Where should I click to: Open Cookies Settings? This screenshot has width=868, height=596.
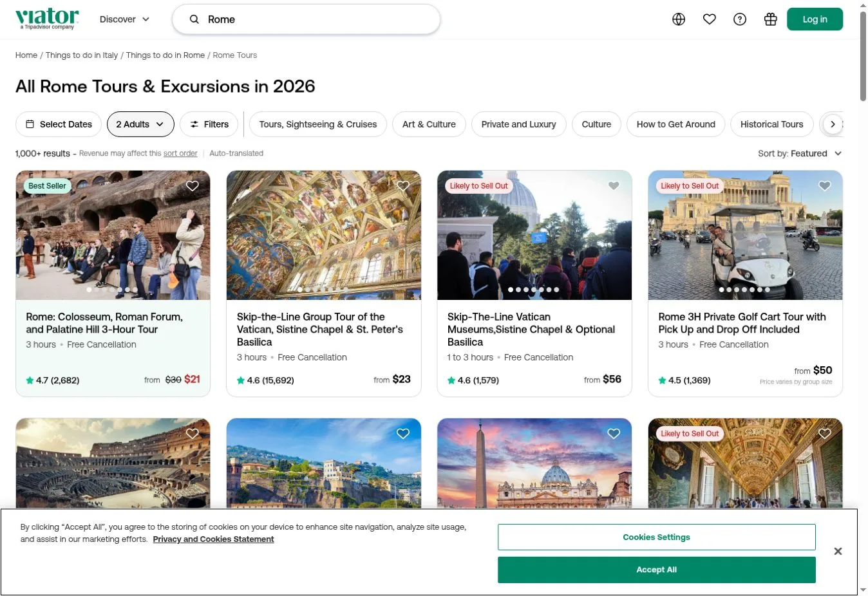[656, 537]
